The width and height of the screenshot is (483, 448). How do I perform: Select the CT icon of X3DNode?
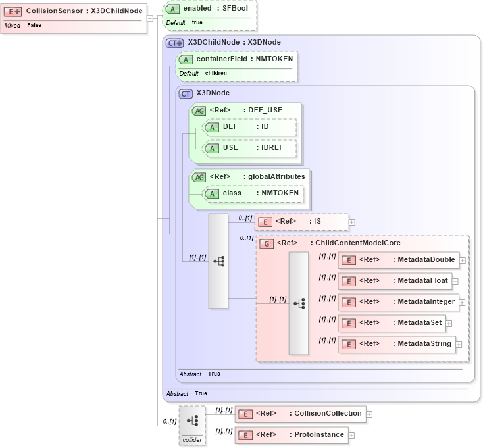[x=186, y=94]
